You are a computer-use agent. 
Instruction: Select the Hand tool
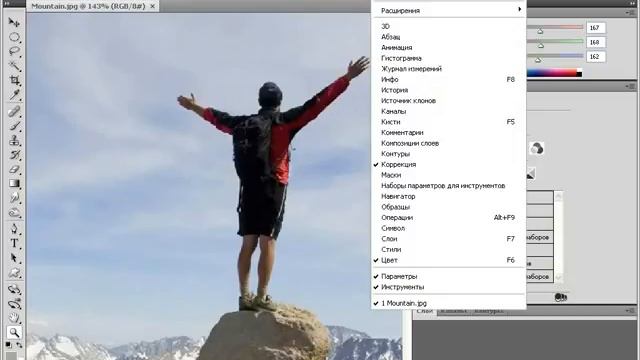[x=14, y=318]
